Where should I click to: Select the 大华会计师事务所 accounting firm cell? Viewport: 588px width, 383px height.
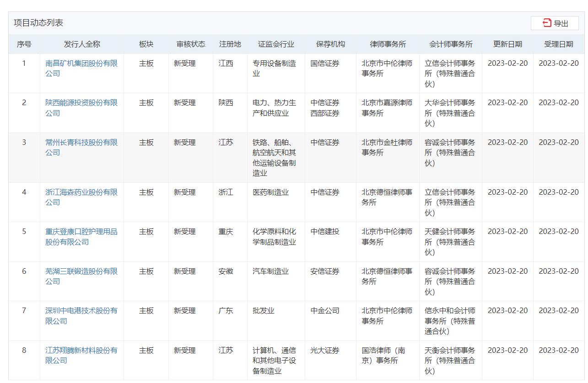[450, 113]
